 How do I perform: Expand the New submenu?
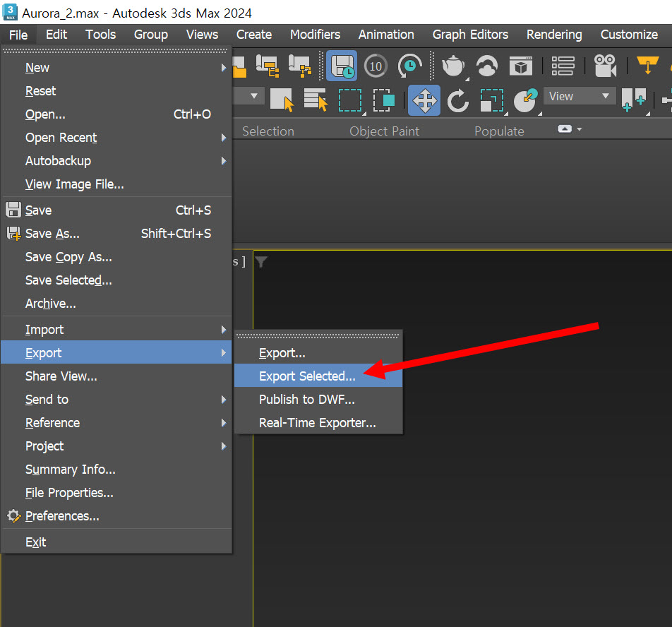click(x=116, y=68)
